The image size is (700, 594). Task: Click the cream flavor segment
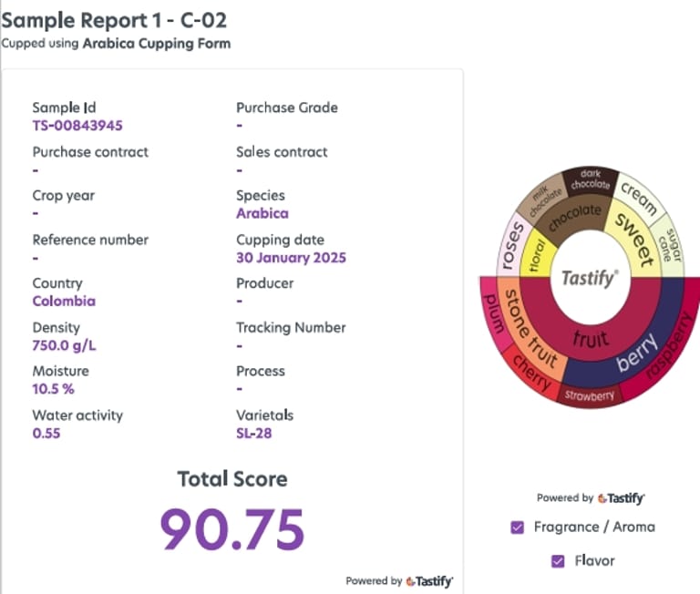pos(639,195)
